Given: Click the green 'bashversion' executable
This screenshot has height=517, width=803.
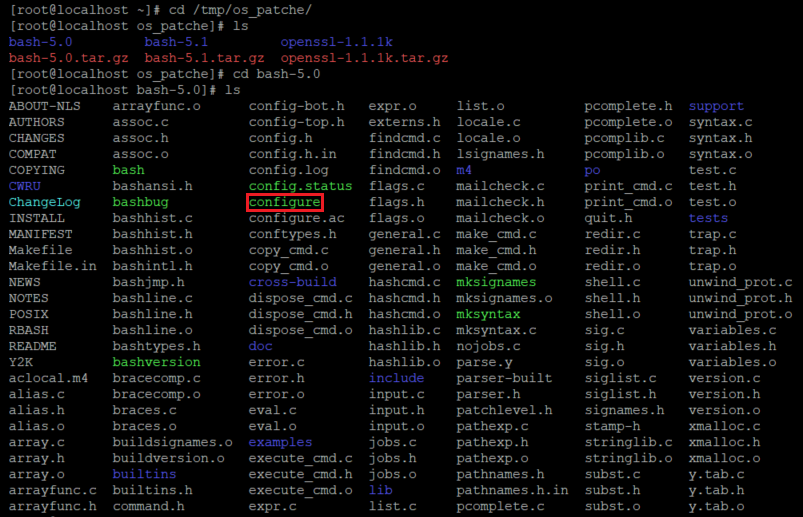Looking at the screenshot, I should click(x=156, y=362).
